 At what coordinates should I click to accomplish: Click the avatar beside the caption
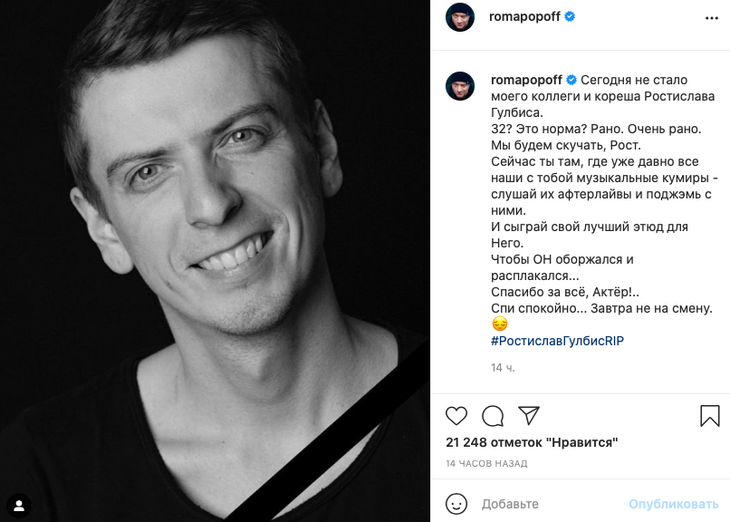click(x=460, y=86)
